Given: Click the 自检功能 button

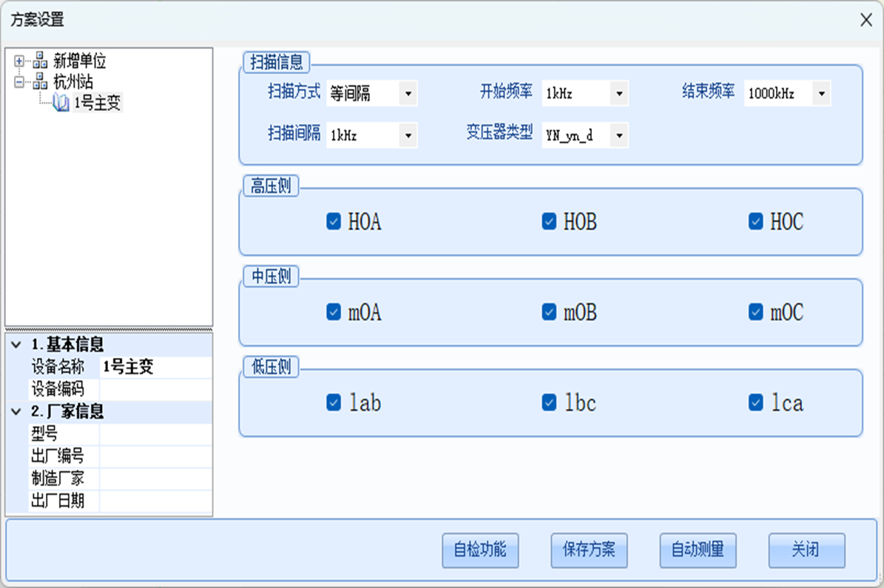Looking at the screenshot, I should [x=480, y=550].
